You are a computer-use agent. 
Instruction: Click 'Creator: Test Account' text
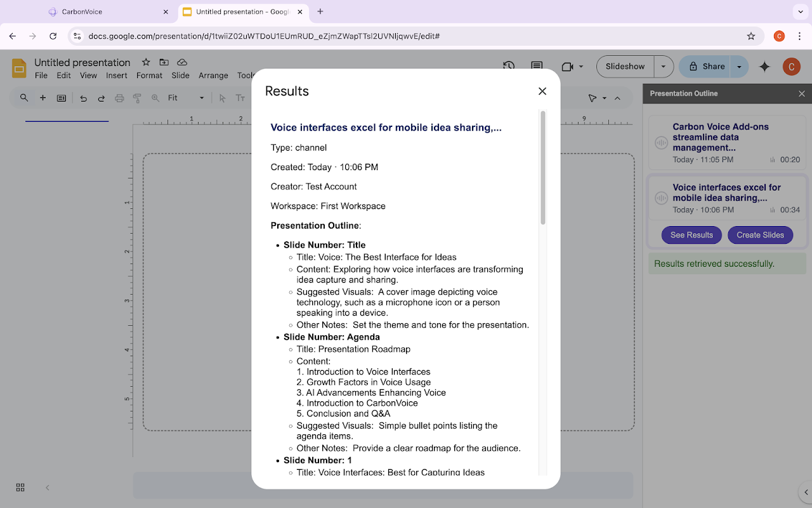pyautogui.click(x=313, y=187)
